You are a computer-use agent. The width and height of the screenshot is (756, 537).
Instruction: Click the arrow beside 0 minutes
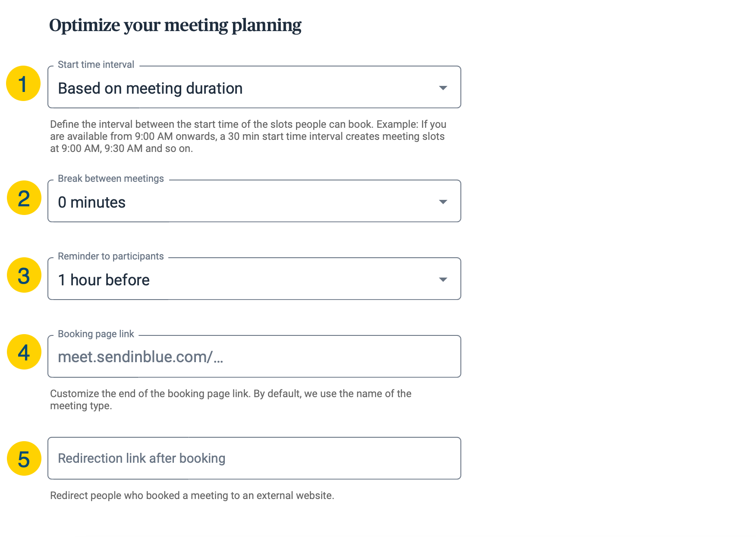(443, 202)
